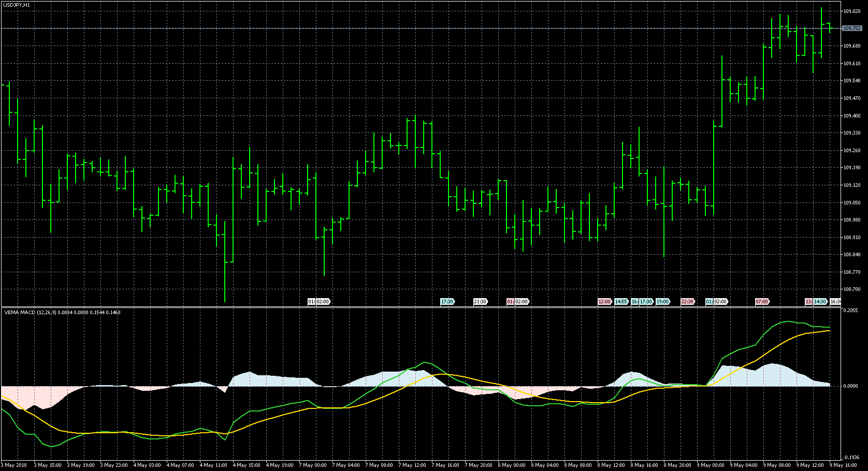Click the pink 07:00 event flag
Screen dimensions: 868x471
coord(762,302)
